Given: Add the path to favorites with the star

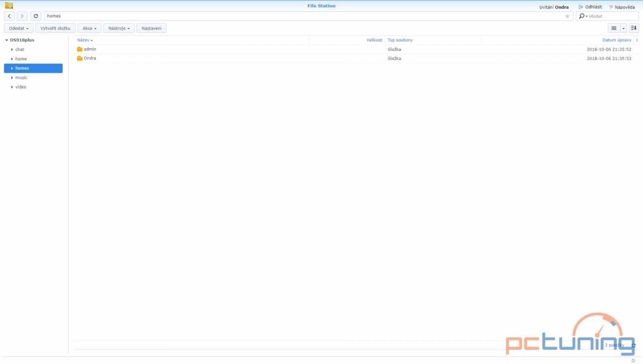Looking at the screenshot, I should coord(567,16).
